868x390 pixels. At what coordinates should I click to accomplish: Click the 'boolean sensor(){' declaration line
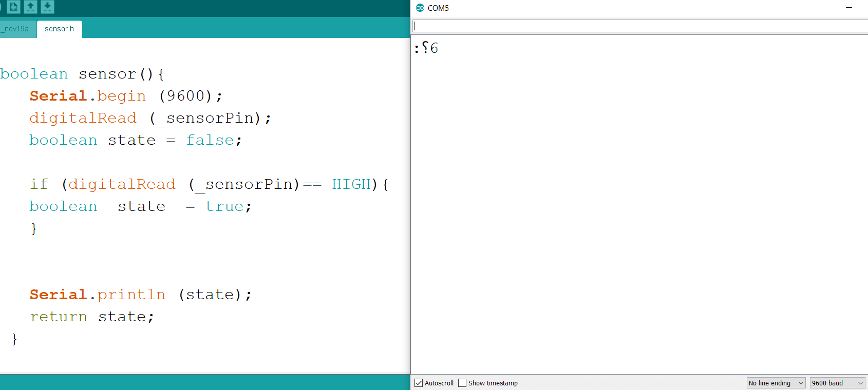point(82,74)
